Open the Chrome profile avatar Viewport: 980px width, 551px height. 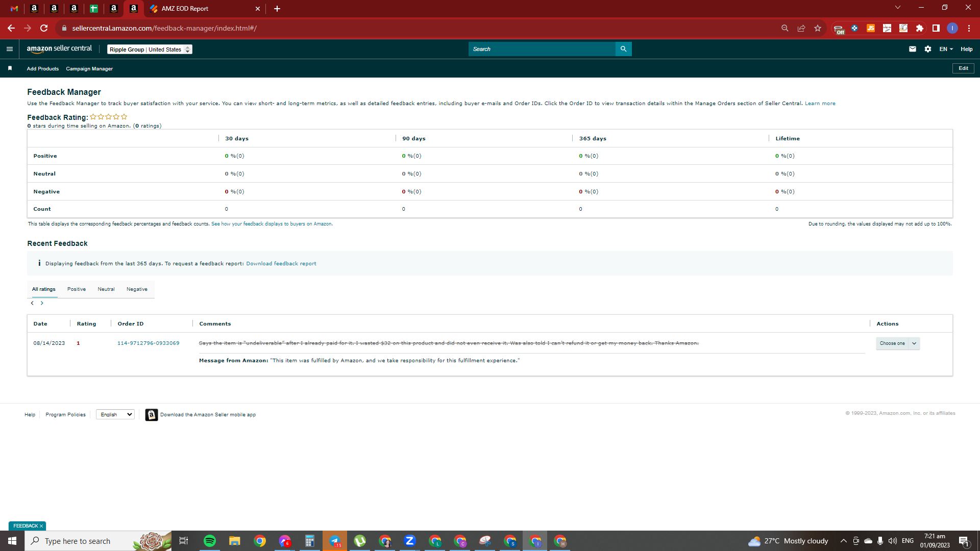coord(952,28)
